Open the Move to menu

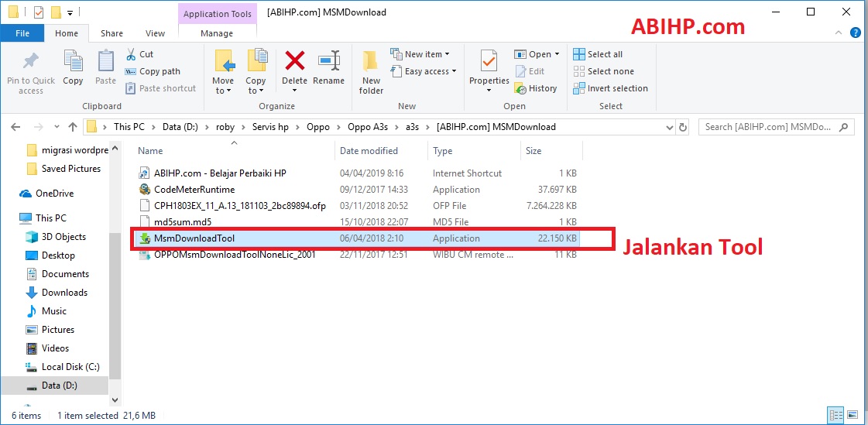(223, 72)
